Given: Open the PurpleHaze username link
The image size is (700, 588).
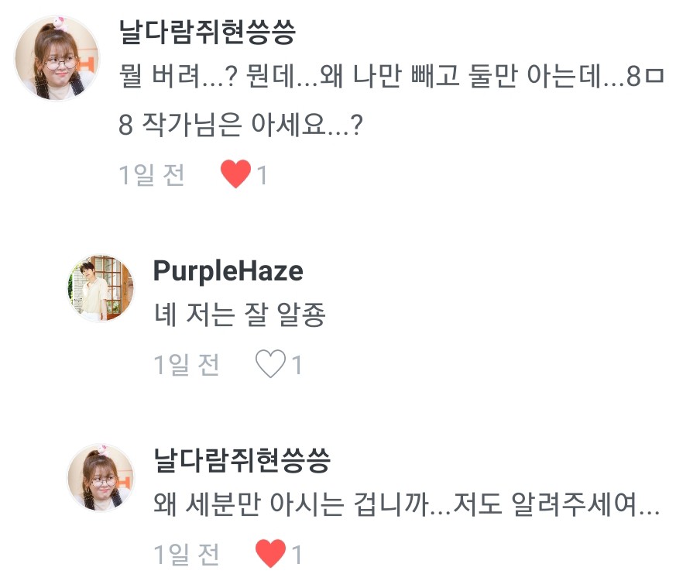Looking at the screenshot, I should pos(228,270).
